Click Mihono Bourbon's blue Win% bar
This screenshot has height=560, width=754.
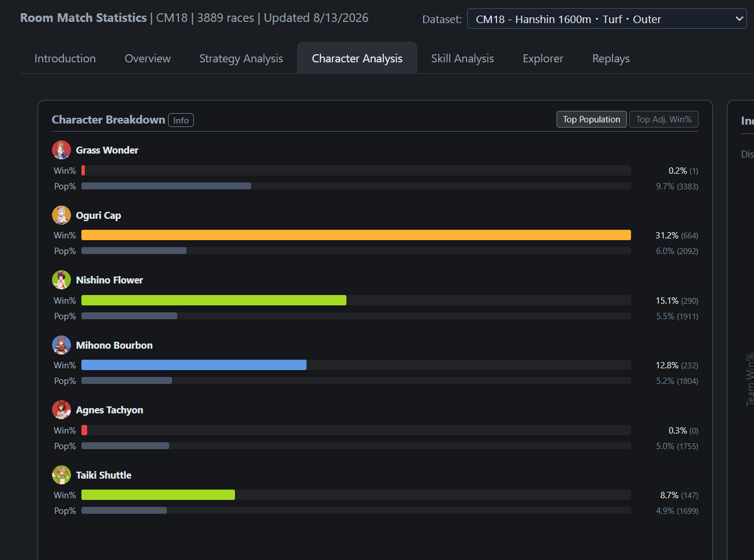(194, 365)
